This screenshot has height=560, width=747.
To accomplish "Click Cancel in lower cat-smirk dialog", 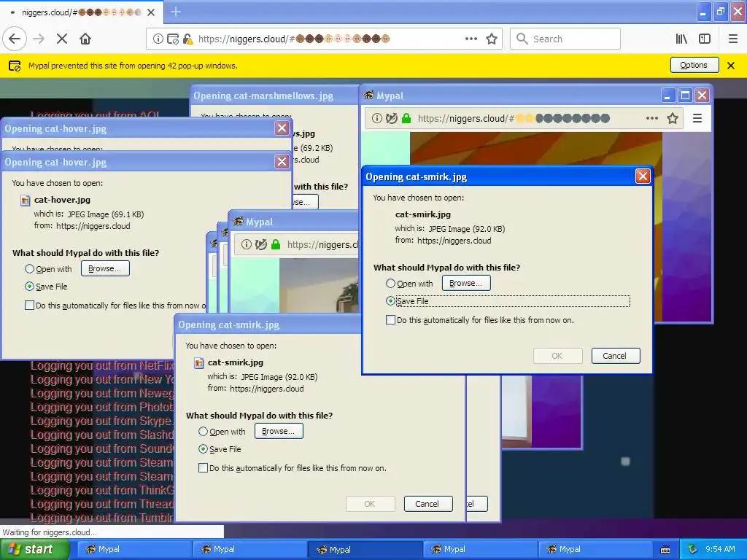I will click(427, 504).
